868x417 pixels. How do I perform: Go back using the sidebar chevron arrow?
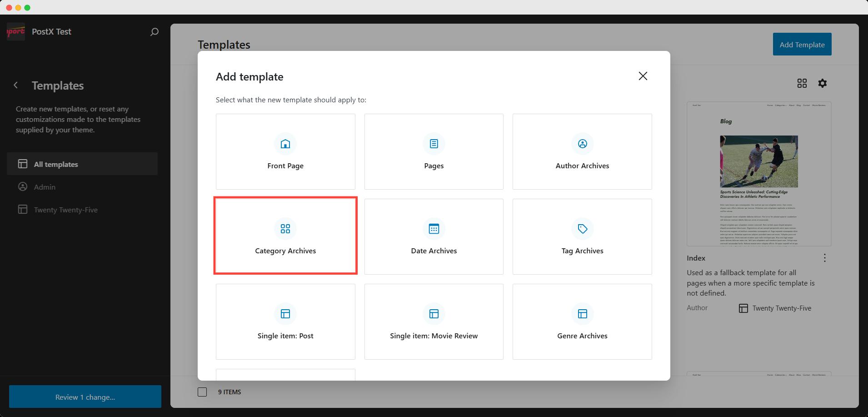point(16,85)
